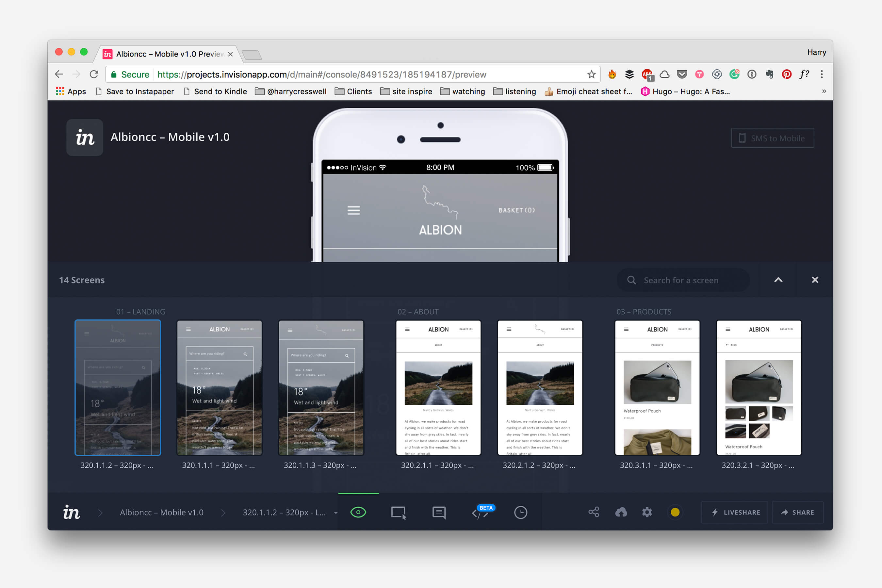Select thumbnail 320.2.1.1 about screen
The image size is (882, 588).
438,387
